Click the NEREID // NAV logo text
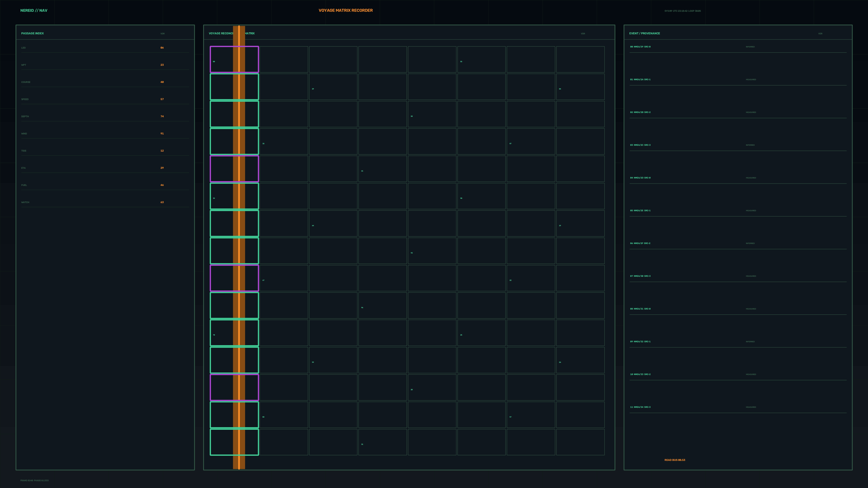This screenshot has width=868, height=488. click(34, 10)
